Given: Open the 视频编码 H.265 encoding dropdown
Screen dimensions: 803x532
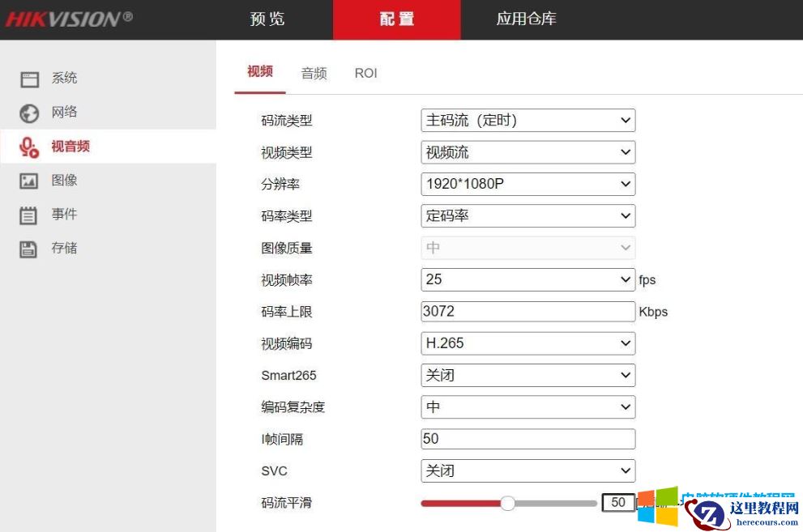Looking at the screenshot, I should tap(528, 343).
